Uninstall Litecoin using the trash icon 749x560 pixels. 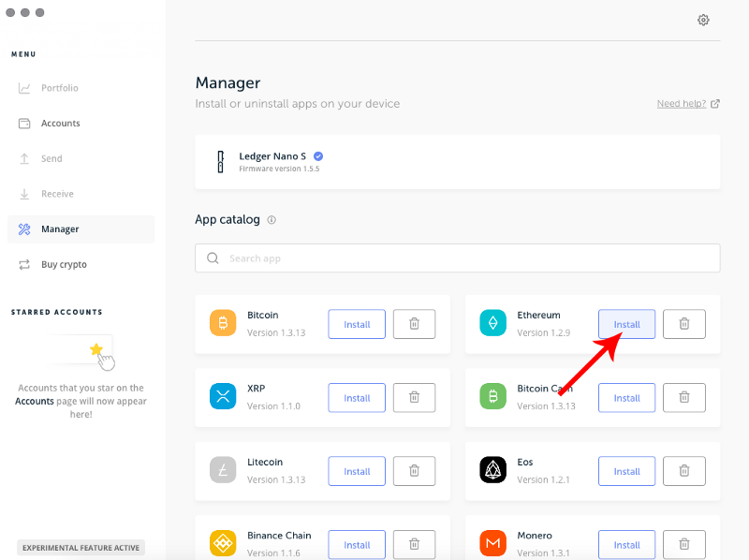[414, 471]
